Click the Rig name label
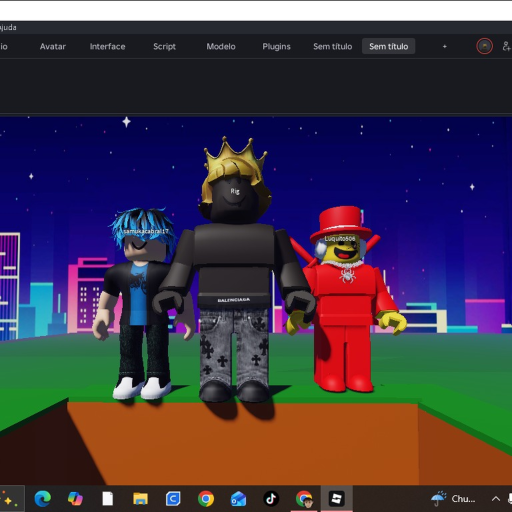512x512 pixels. click(235, 191)
